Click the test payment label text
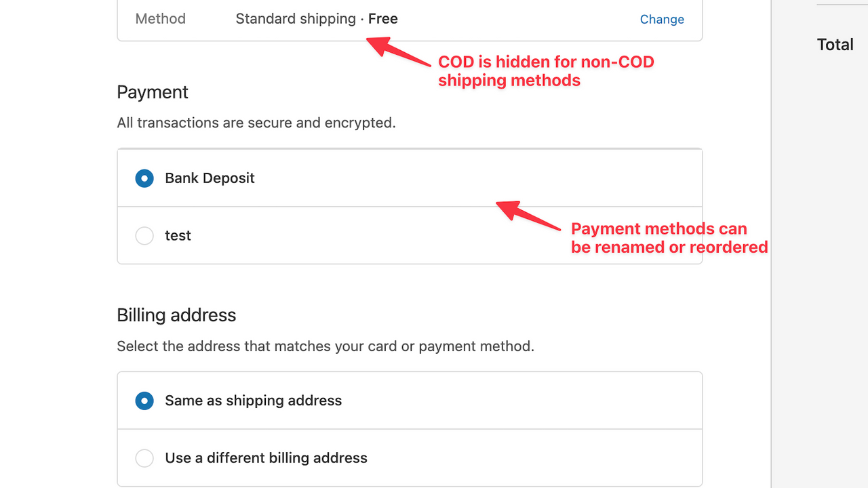Screen dimensions: 868x488 pos(178,235)
